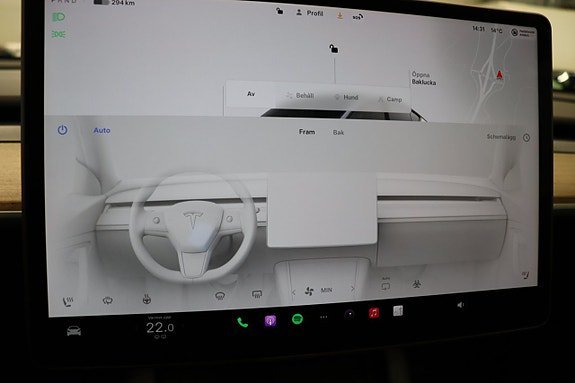Tap the 14:31 clock display
Image resolution: width=575 pixels, height=383 pixels.
[x=479, y=29]
